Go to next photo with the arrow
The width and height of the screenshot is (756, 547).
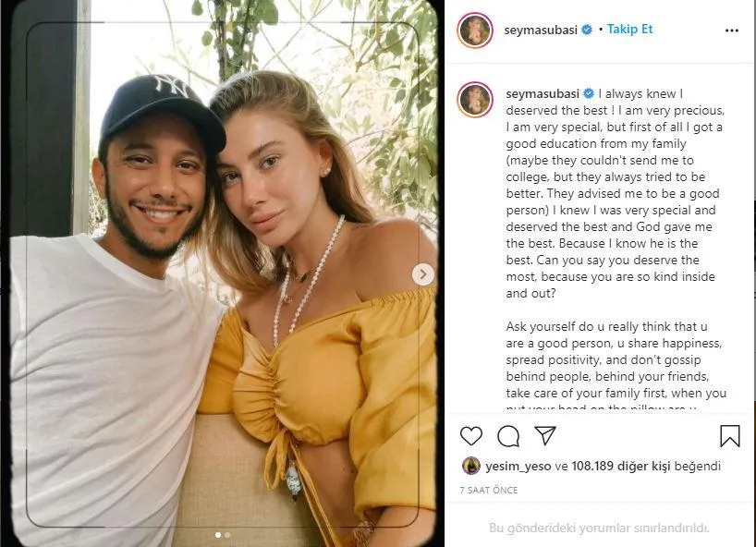(423, 274)
